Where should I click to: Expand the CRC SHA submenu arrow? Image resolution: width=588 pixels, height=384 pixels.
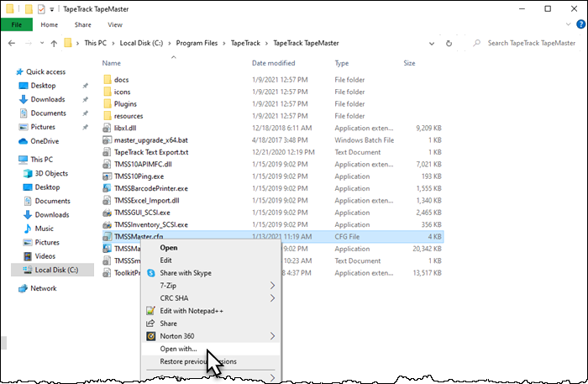click(x=273, y=298)
